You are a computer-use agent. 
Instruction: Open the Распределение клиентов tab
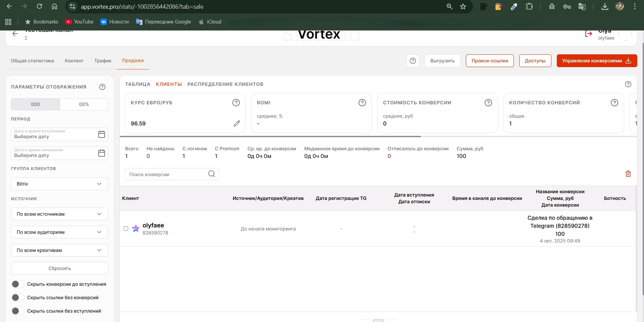225,84
